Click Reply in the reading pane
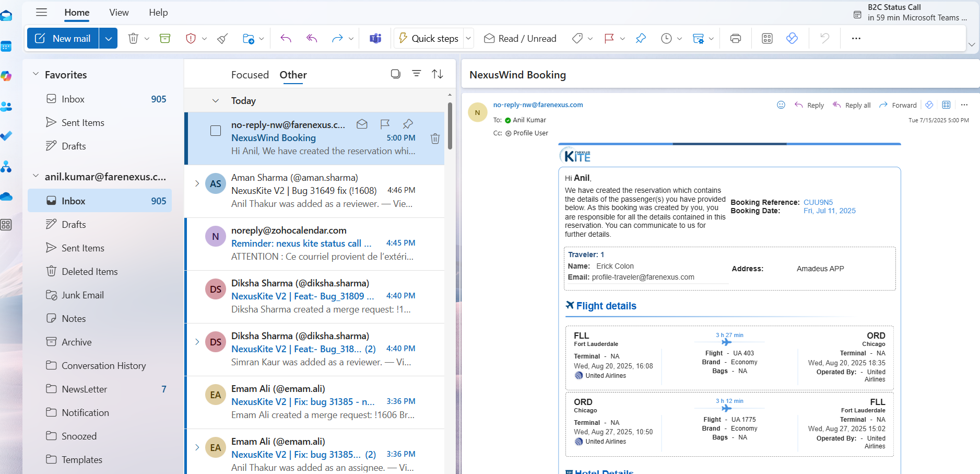The image size is (980, 474). [x=809, y=105]
